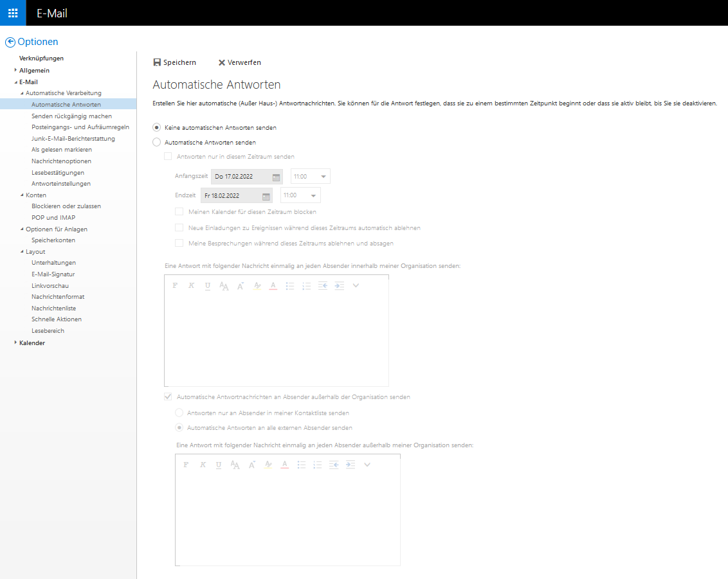Underline text in the internal reply editor
This screenshot has height=579, width=728.
(207, 285)
